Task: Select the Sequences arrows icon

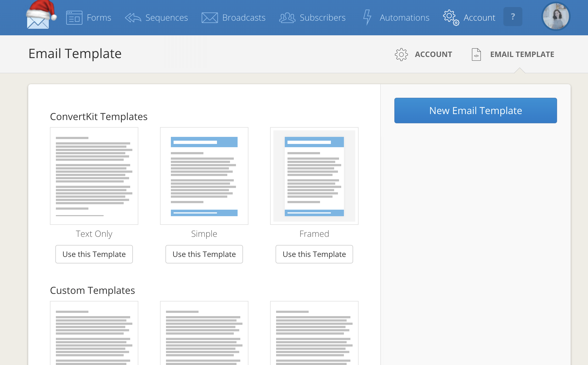Action: tap(133, 17)
